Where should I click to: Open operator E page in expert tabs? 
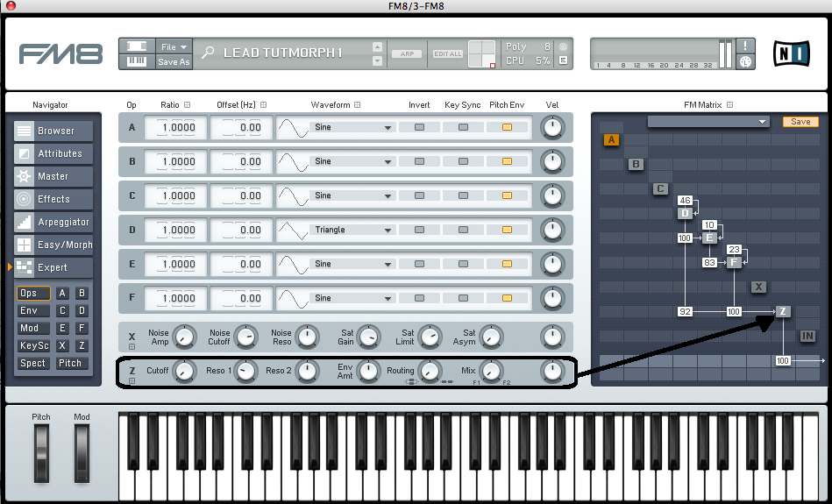coord(62,328)
